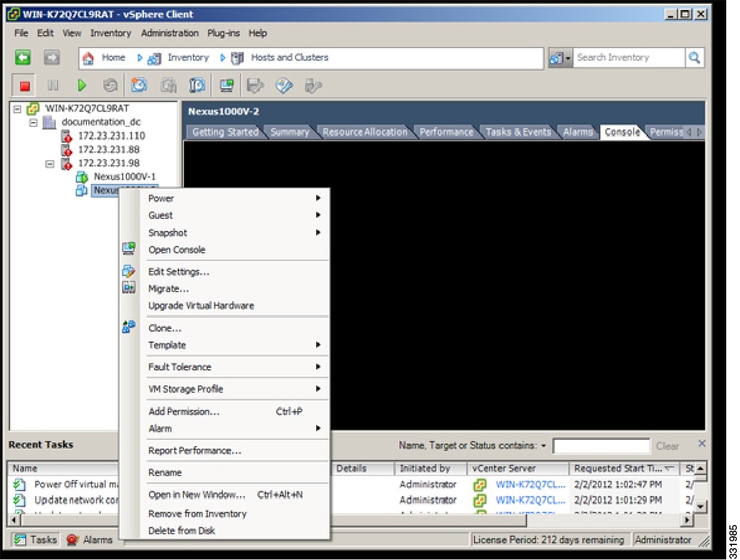This screenshot has width=740, height=560.
Task: Choose Add Permission from context menu
Action: pyautogui.click(x=183, y=411)
